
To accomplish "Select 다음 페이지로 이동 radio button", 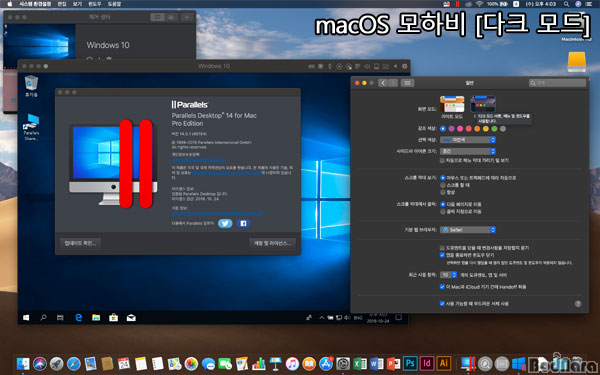I will (443, 204).
